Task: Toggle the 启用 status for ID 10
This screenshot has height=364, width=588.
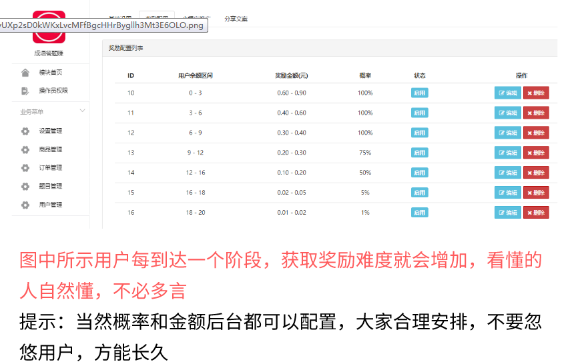Action: [419, 93]
